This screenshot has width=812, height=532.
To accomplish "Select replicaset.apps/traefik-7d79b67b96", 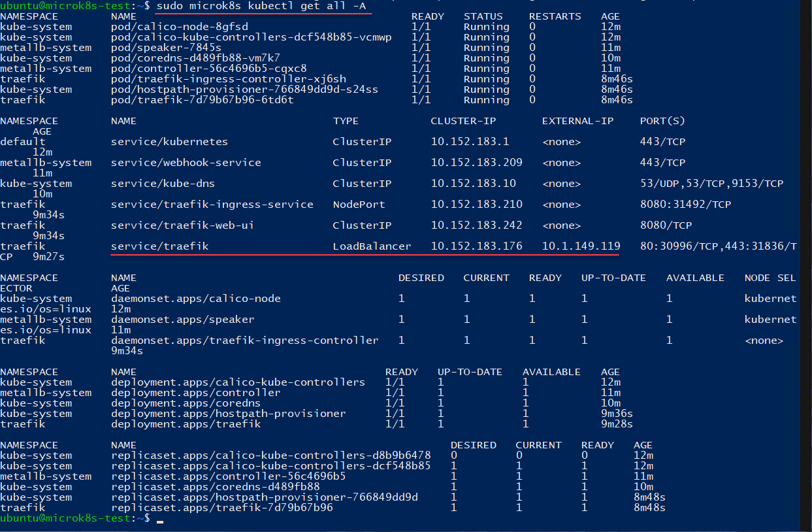I will pyautogui.click(x=222, y=508).
